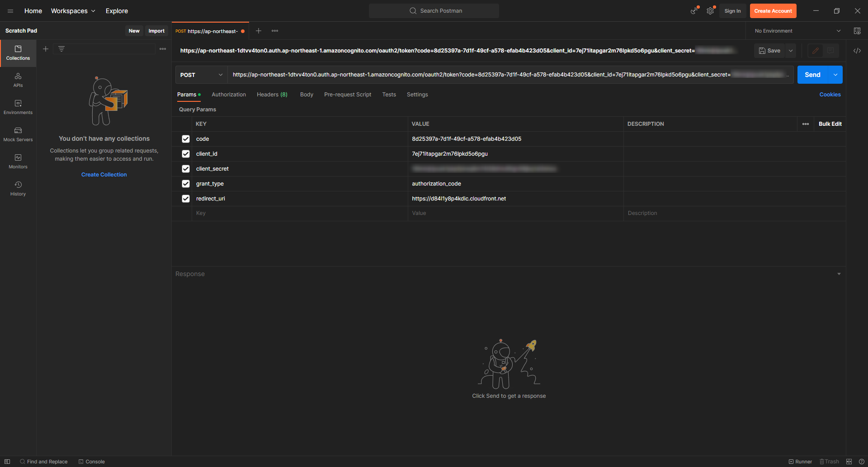Viewport: 868px width, 467px height.
Task: Open a new request tab with the plus icon
Action: click(x=259, y=31)
